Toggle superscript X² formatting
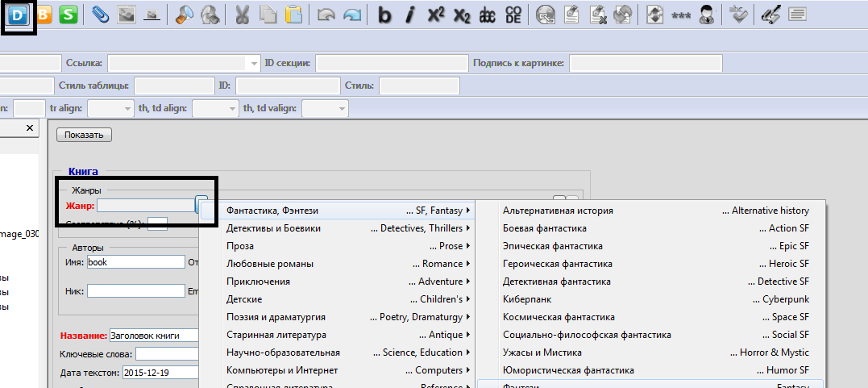Viewport: 868px width, 388px height. pyautogui.click(x=436, y=15)
